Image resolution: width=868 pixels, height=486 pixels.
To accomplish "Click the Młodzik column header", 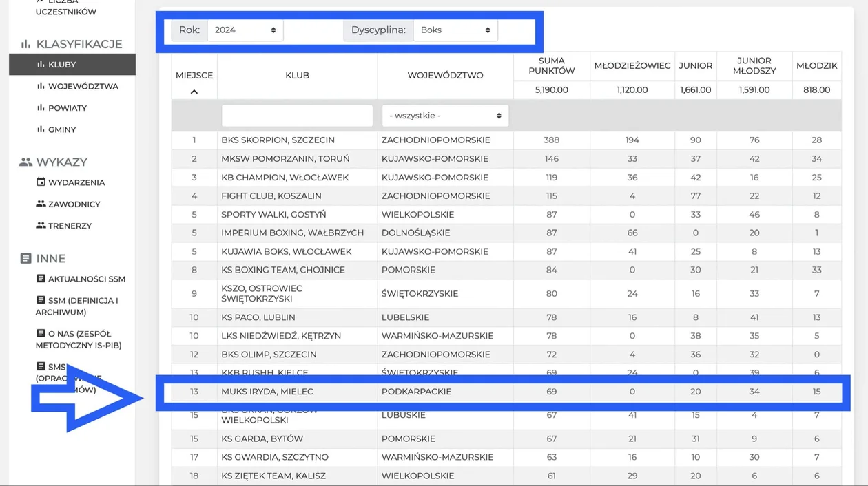I will click(x=816, y=66).
